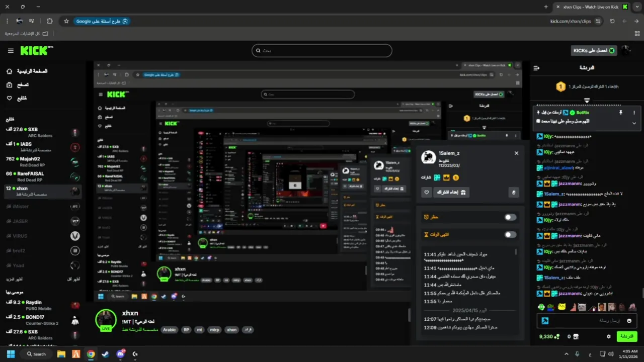Click the heart follow icon on user card
644x362 pixels.
pos(427,193)
